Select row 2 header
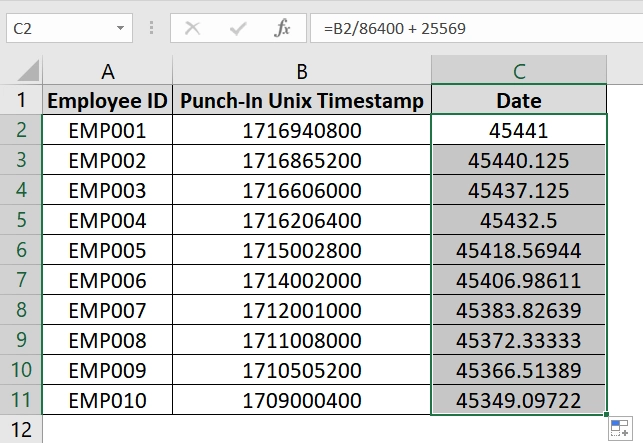The height and width of the screenshot is (443, 643). click(x=21, y=130)
